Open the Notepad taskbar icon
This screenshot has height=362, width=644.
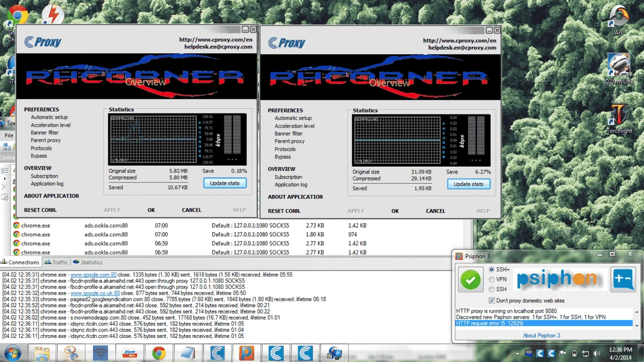point(187,353)
